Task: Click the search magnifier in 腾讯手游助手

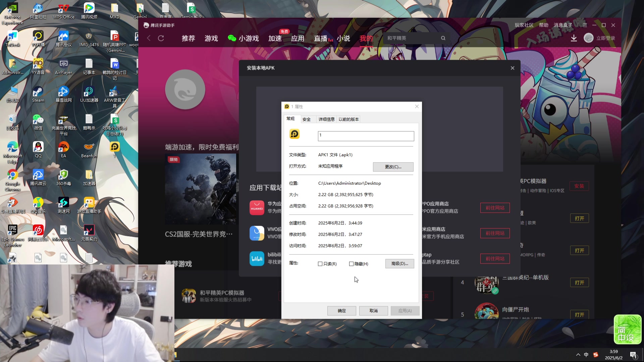Action: (443, 38)
